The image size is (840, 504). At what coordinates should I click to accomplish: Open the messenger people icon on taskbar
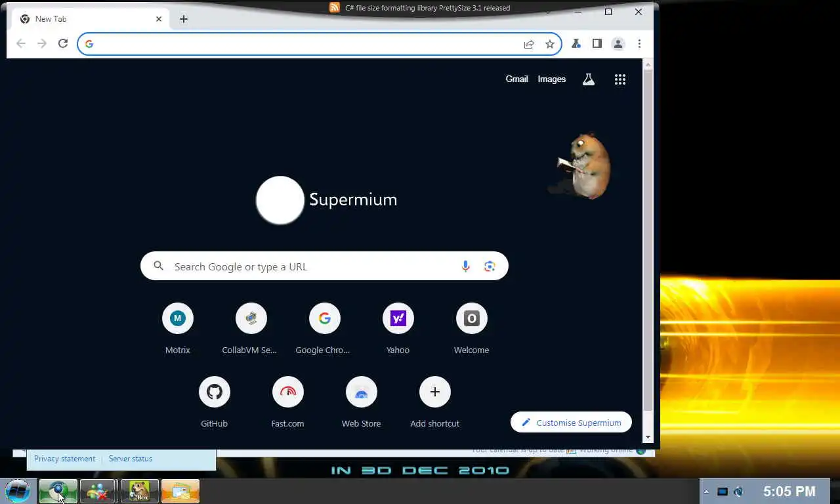98,491
